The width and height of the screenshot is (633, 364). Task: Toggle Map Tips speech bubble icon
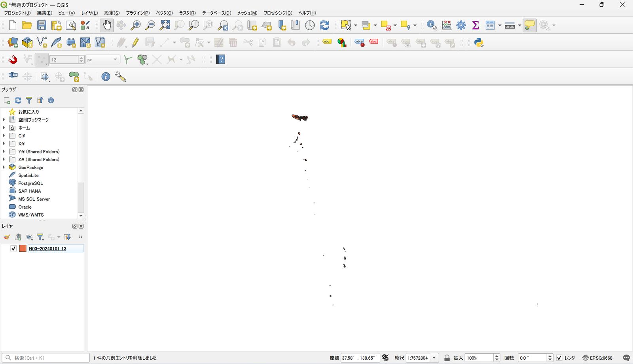point(529,25)
